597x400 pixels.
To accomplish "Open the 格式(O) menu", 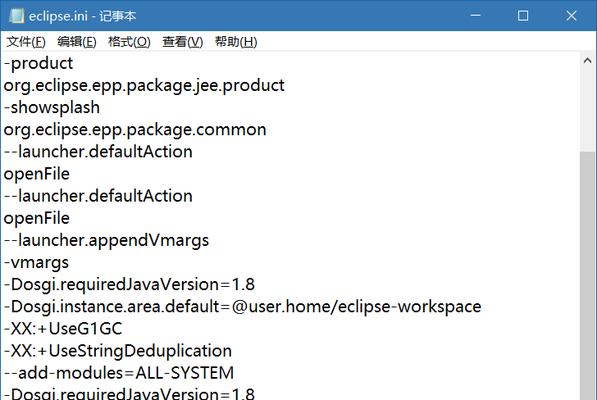I will coord(129,41).
